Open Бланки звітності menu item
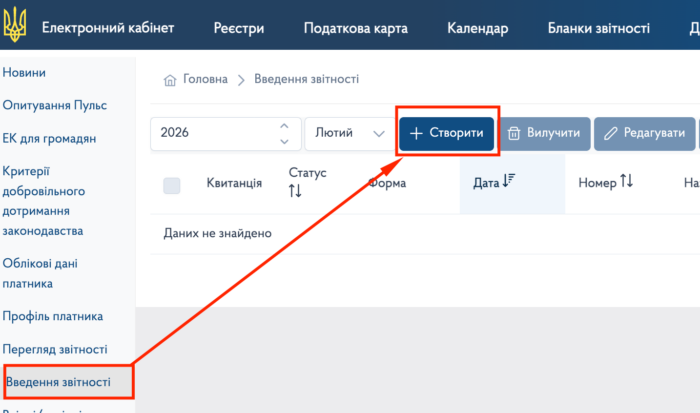The image size is (700, 413). point(598,28)
